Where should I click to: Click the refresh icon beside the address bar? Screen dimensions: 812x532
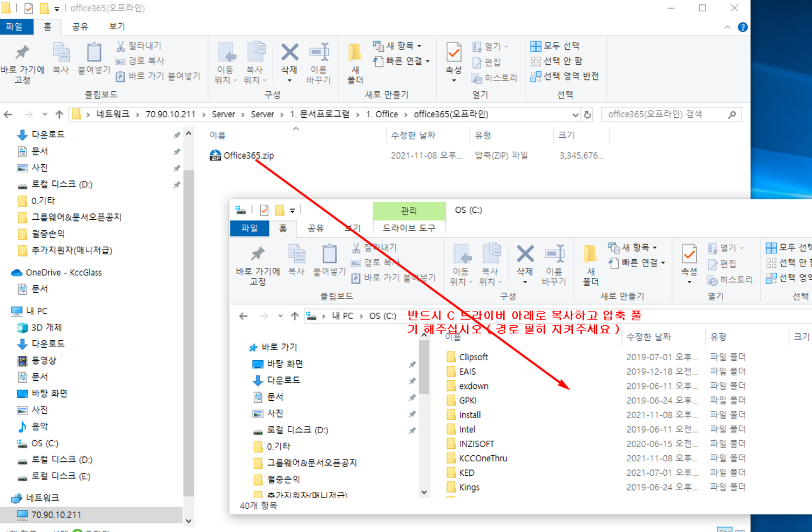pyautogui.click(x=588, y=115)
